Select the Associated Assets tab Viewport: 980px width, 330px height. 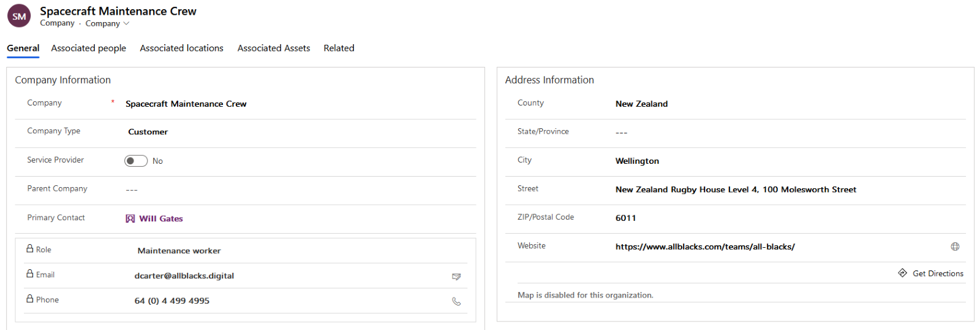pos(273,48)
